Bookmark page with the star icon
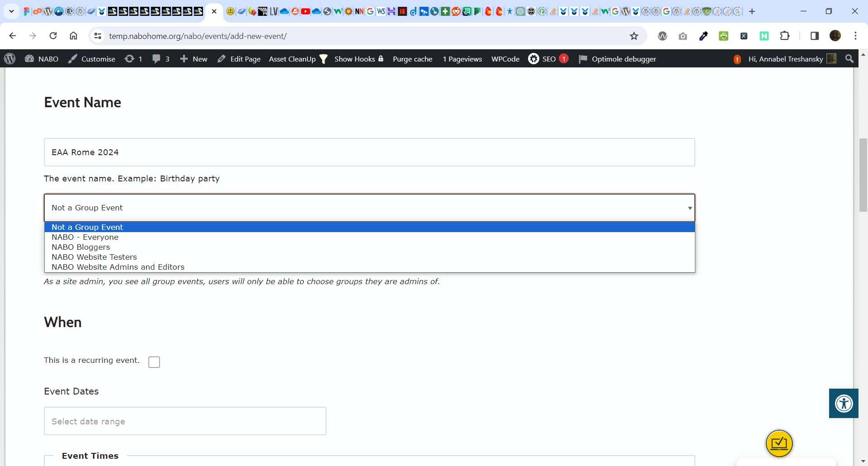Image resolution: width=868 pixels, height=466 pixels. pyautogui.click(x=634, y=36)
